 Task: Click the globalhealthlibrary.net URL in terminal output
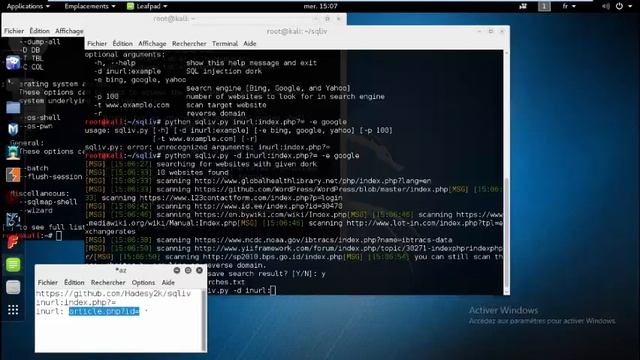click(x=313, y=181)
